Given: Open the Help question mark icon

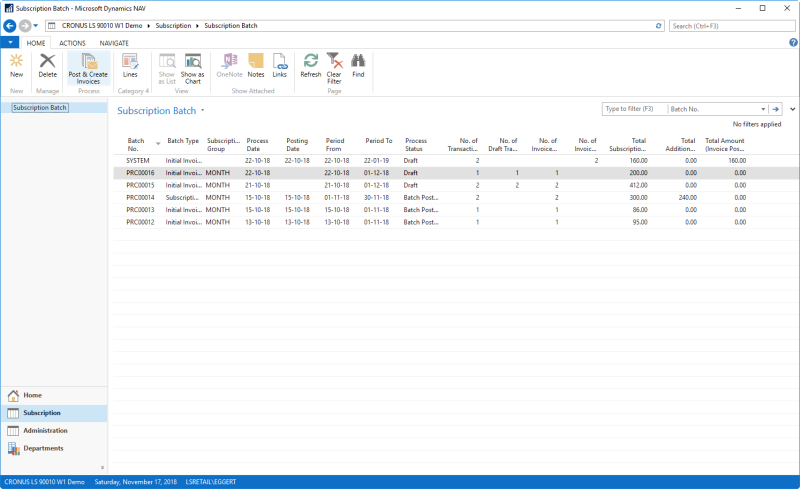Looking at the screenshot, I should pos(791,43).
